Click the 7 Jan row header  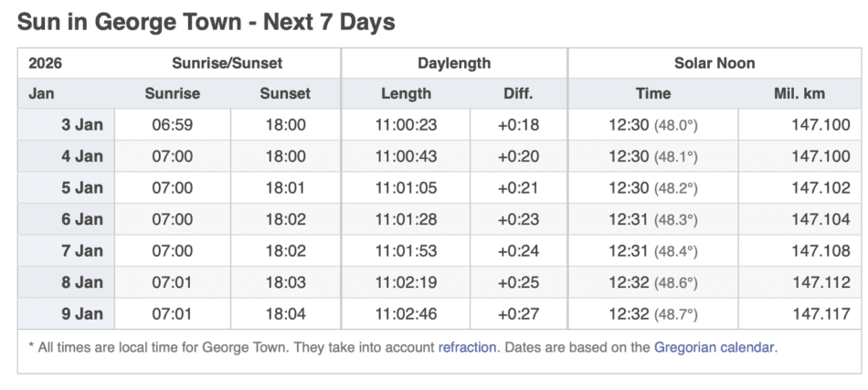[x=82, y=250]
